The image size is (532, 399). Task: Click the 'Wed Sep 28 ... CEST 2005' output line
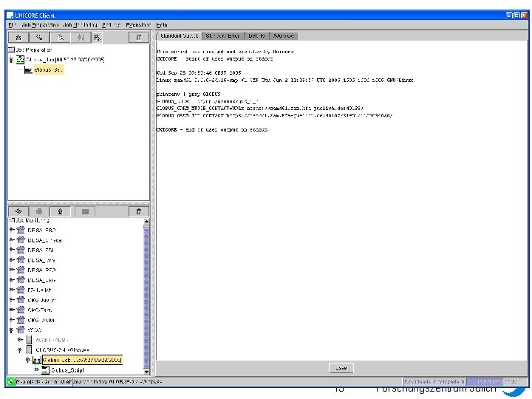pos(199,72)
